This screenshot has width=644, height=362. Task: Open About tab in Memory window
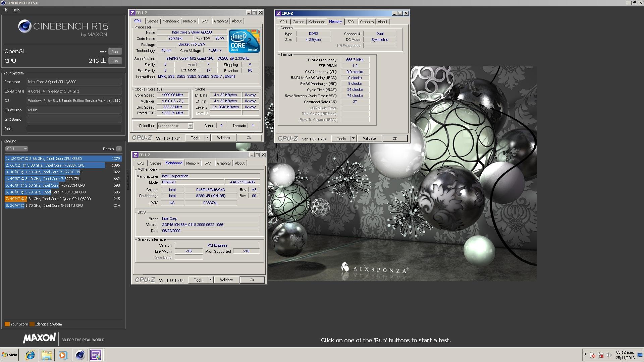[382, 22]
